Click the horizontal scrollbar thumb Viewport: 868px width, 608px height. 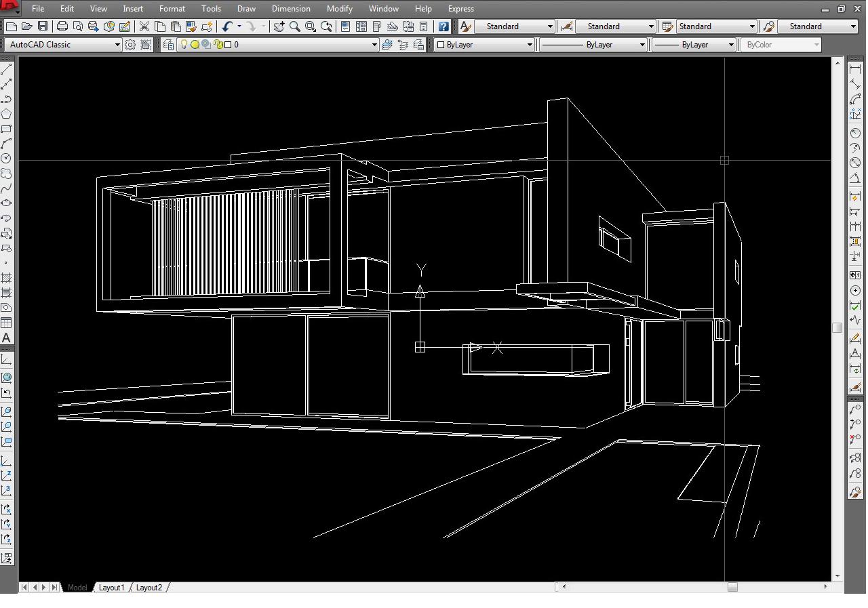click(732, 587)
